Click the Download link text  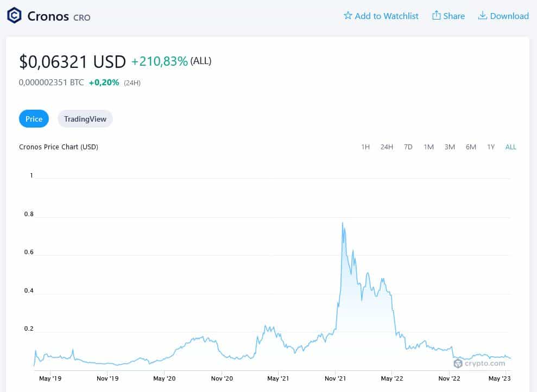[x=509, y=16]
